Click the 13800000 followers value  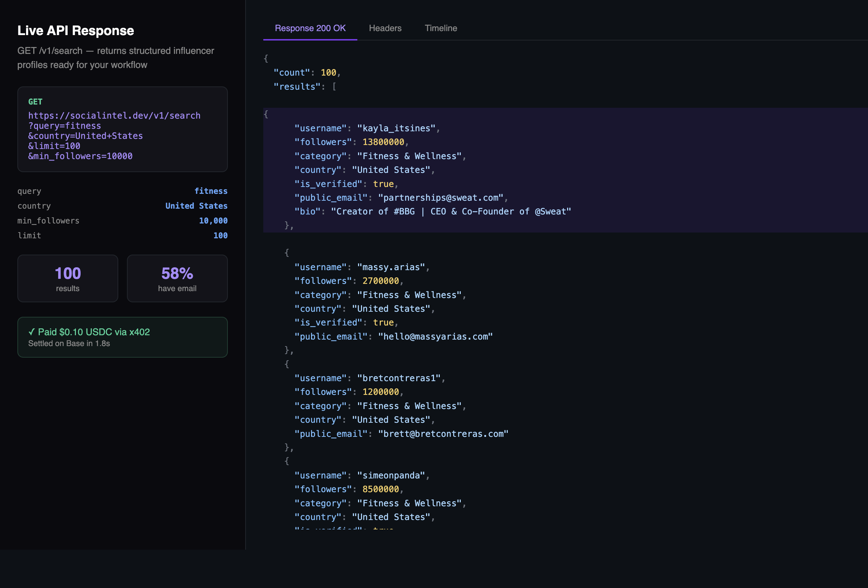click(x=383, y=142)
